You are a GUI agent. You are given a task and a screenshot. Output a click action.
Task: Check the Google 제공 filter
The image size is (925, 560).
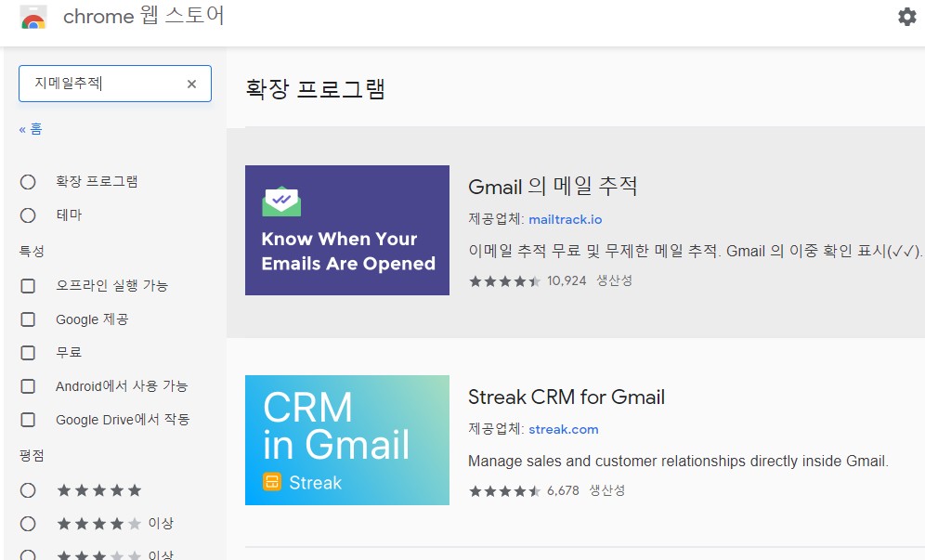point(28,319)
